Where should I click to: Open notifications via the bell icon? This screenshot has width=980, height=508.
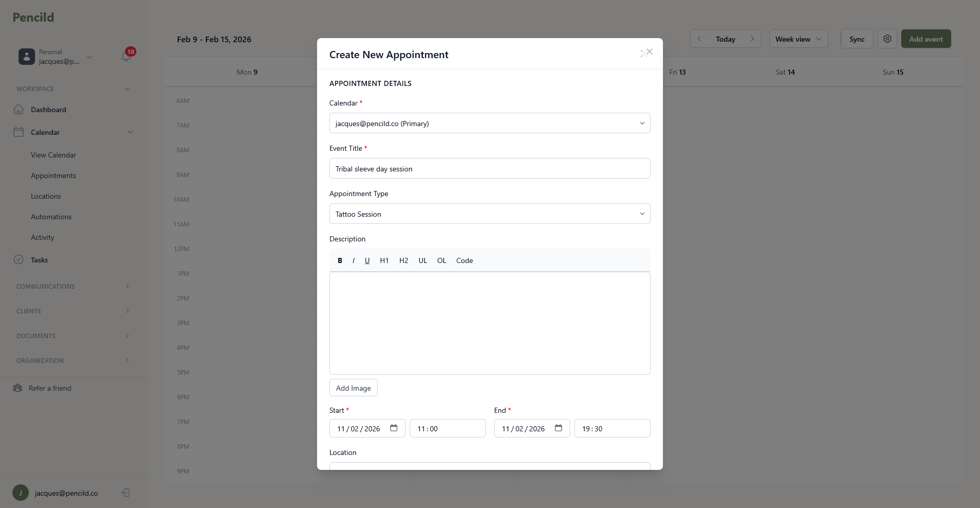[x=125, y=56]
